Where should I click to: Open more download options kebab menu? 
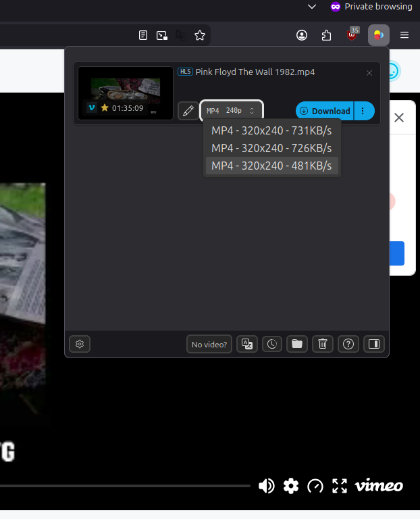(363, 111)
